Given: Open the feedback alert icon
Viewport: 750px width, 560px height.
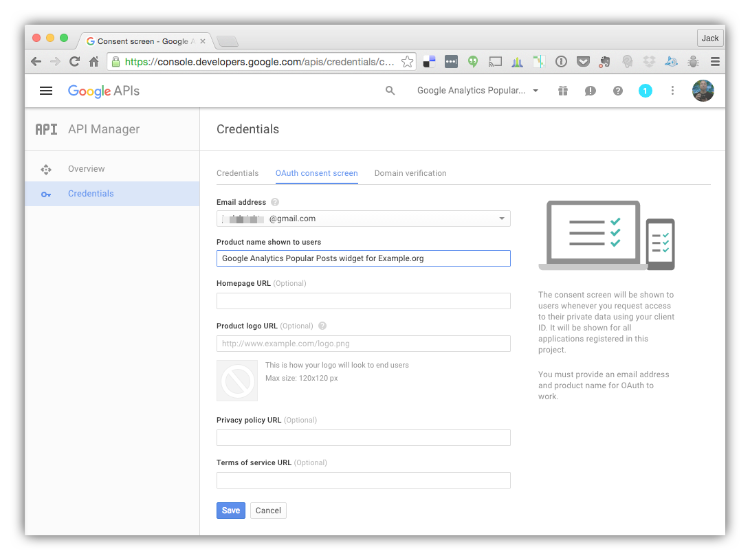Looking at the screenshot, I should point(591,91).
